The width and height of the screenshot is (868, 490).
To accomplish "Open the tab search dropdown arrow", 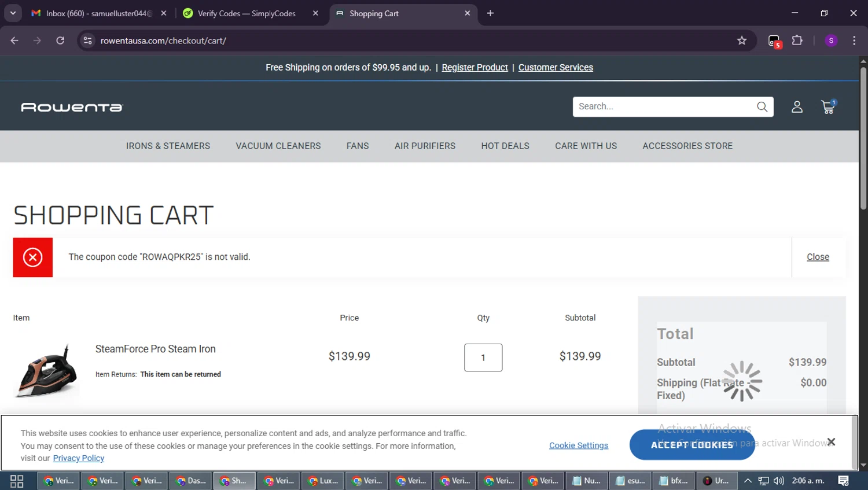I will pos(13,13).
